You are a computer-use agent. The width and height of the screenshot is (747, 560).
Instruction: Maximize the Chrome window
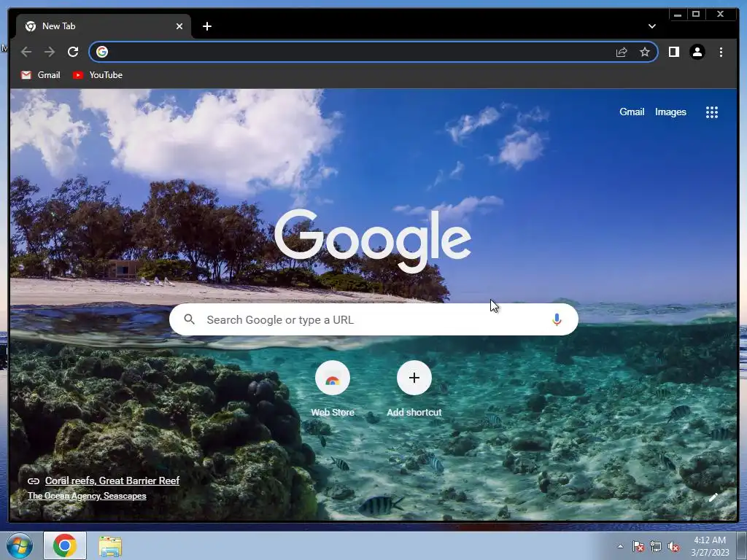click(x=696, y=15)
